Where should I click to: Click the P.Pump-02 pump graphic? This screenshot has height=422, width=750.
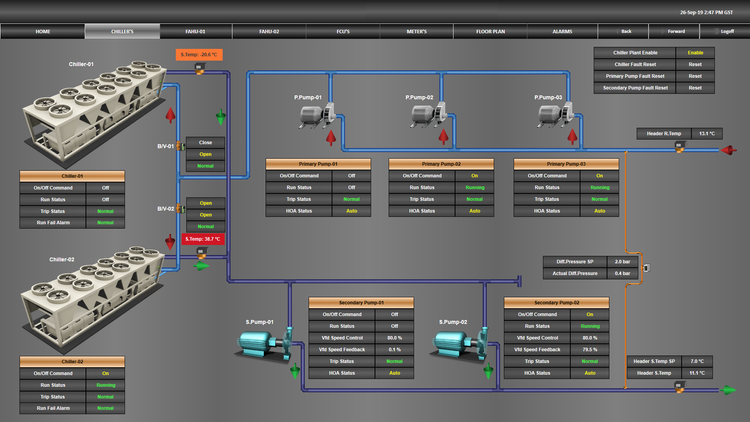pyautogui.click(x=429, y=115)
